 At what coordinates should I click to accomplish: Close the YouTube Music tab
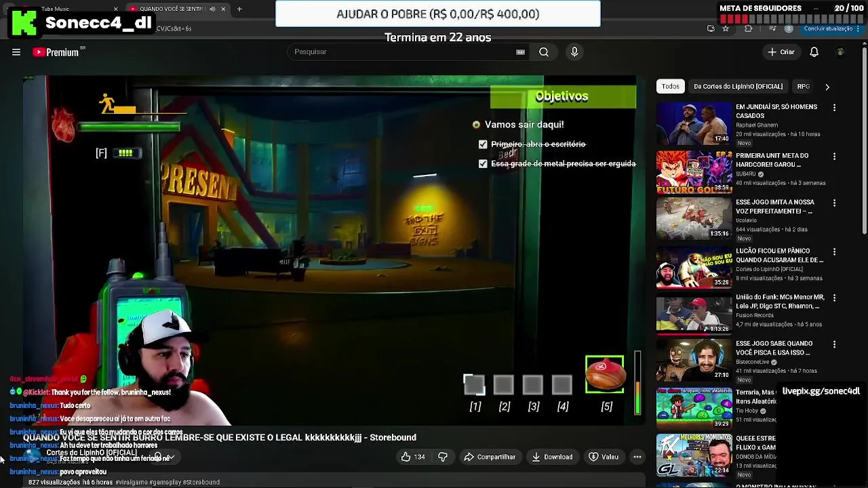pyautogui.click(x=115, y=9)
